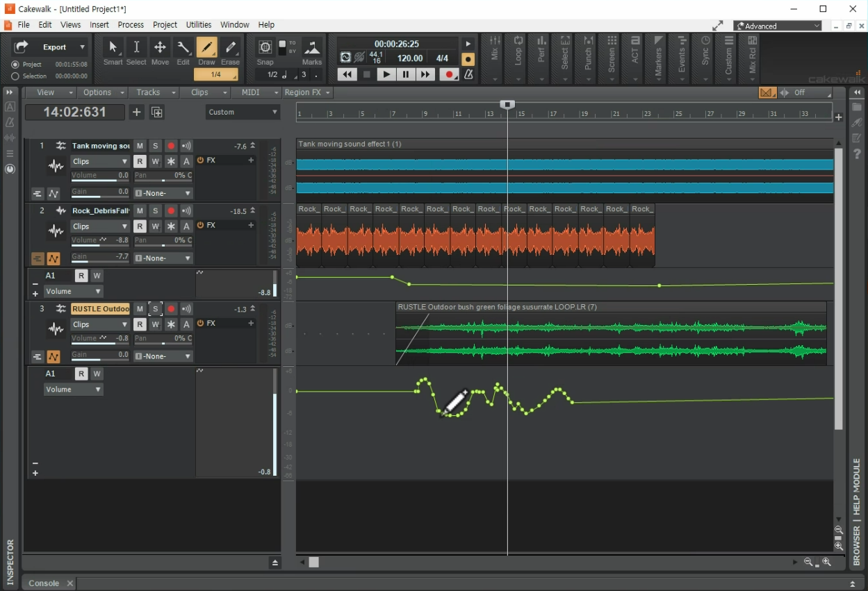
Task: Open the Track View's View menu
Action: 50,92
